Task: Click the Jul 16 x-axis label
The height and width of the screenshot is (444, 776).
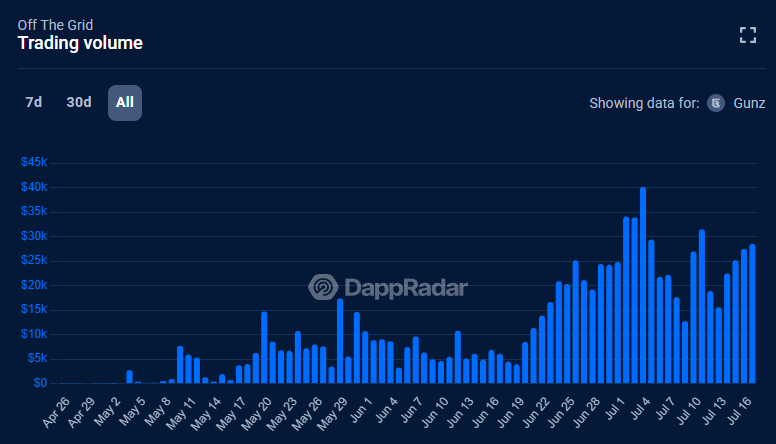Action: click(x=739, y=411)
